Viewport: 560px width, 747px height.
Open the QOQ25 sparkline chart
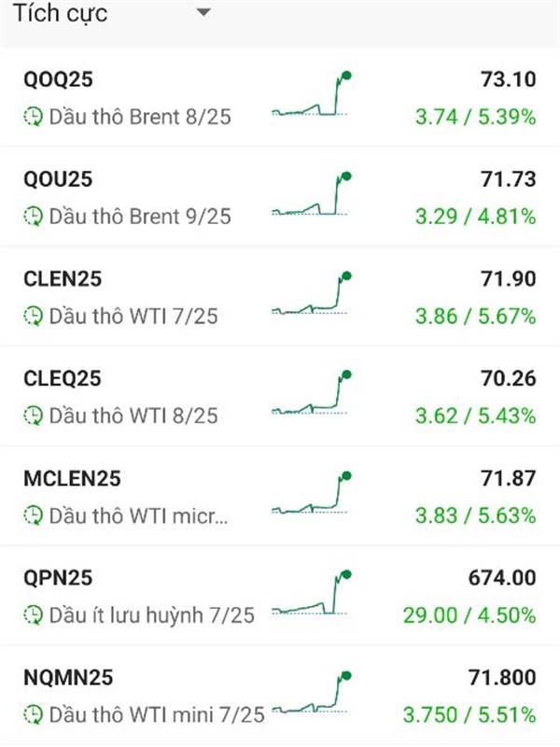tap(312, 94)
